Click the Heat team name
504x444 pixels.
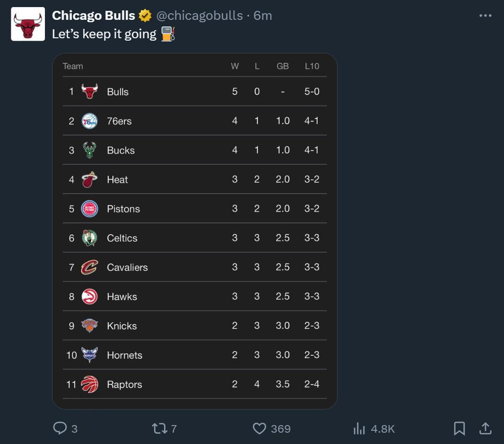point(117,179)
